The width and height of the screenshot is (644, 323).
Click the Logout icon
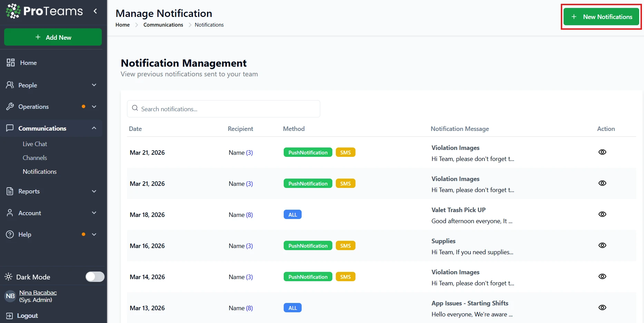tap(9, 316)
